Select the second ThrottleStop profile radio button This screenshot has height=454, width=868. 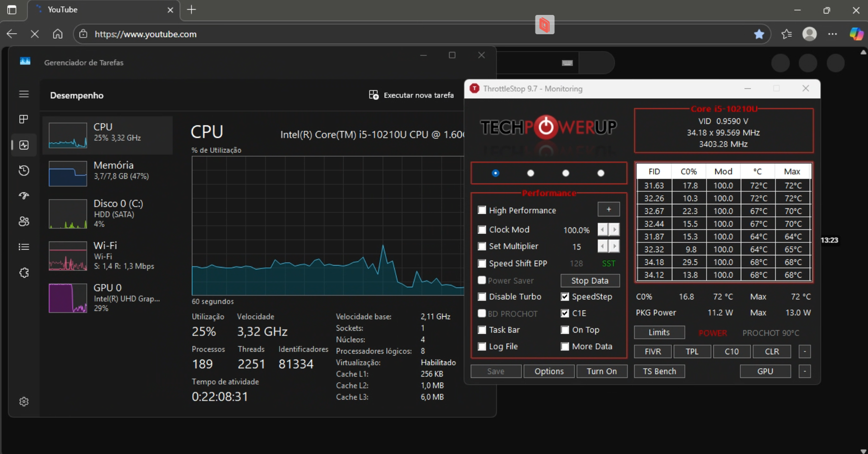click(x=531, y=173)
